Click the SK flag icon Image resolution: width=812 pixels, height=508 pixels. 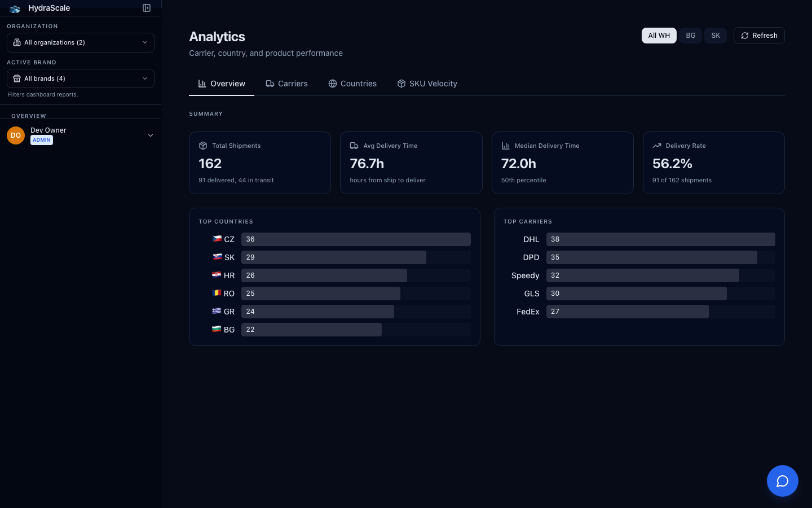217,257
